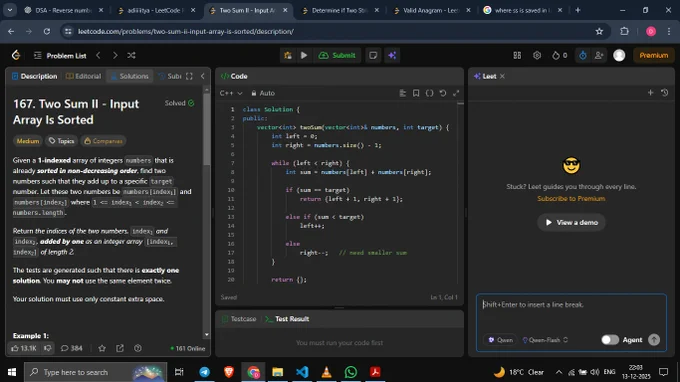Like the problem with thumbs up 13.1K
680x382 pixels.
(x=23, y=348)
